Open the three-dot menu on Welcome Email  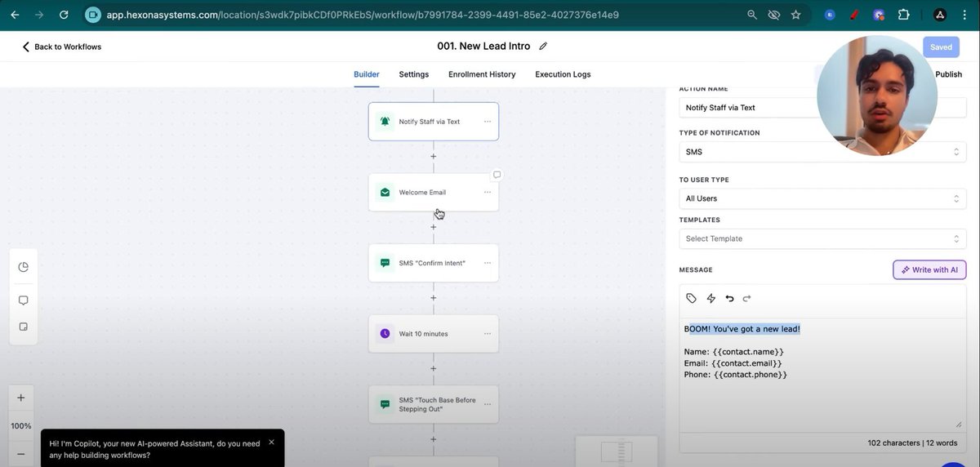click(x=488, y=193)
